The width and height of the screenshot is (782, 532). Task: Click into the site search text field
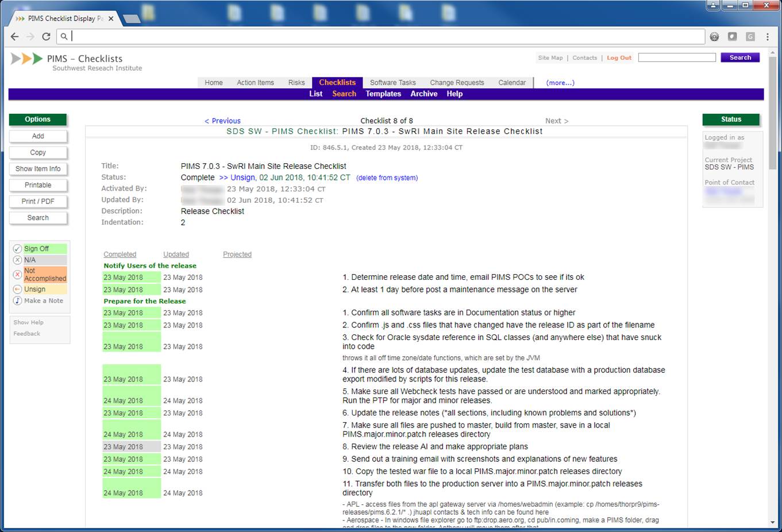pyautogui.click(x=677, y=57)
